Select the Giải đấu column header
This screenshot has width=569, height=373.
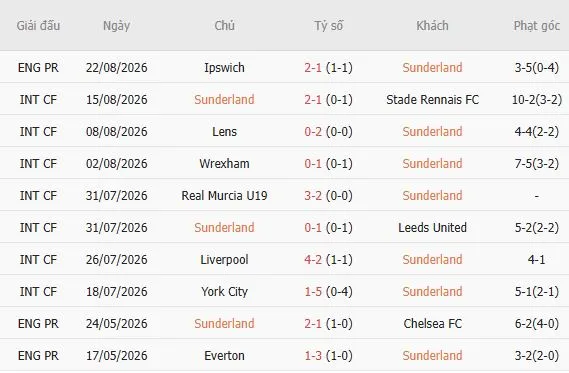[x=38, y=26]
